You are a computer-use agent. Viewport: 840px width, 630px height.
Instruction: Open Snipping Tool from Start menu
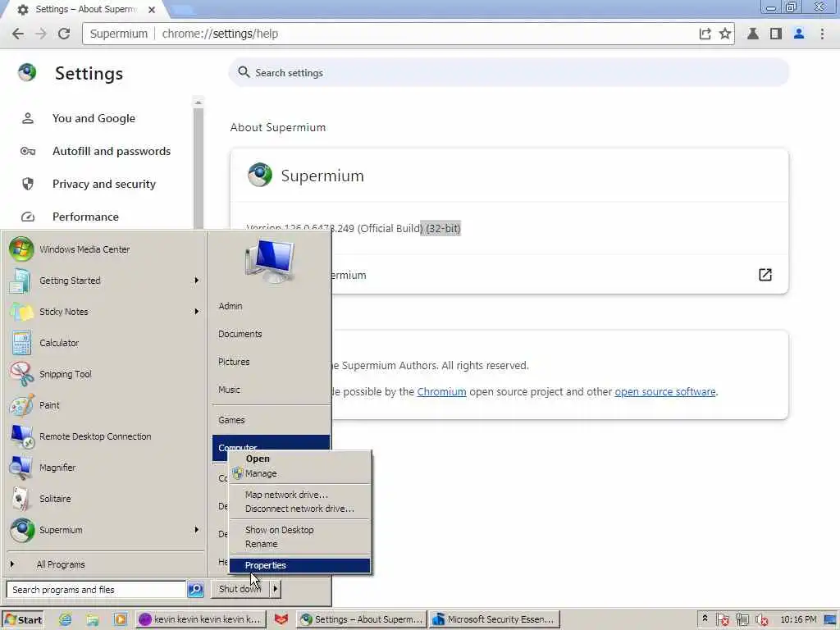point(105,374)
